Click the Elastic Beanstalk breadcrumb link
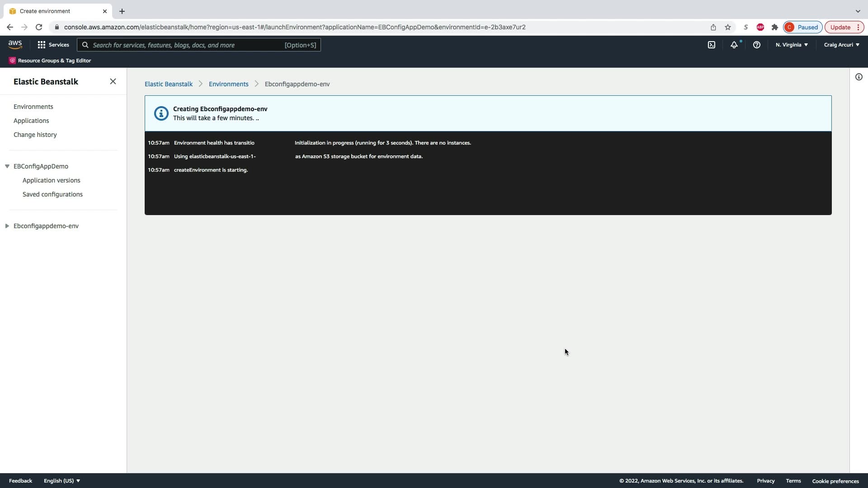This screenshot has width=868, height=488. coord(168,84)
